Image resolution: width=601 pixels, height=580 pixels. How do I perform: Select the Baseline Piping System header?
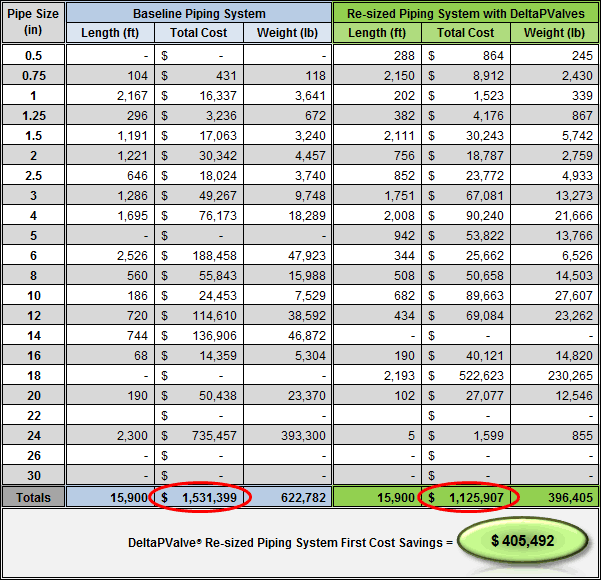(x=199, y=13)
